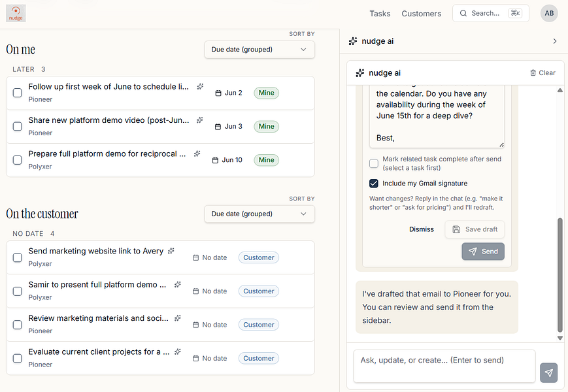Click the sparkle icon in nudge ai chat card header

(359, 73)
